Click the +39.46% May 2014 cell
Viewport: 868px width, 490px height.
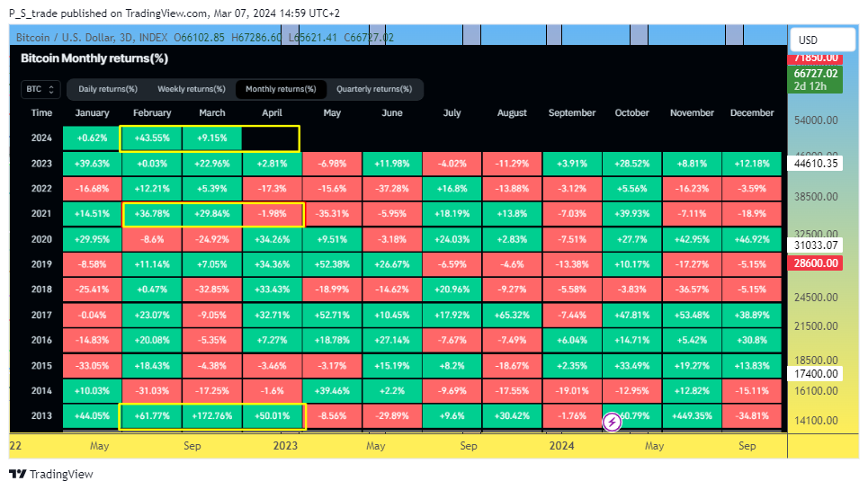point(332,391)
